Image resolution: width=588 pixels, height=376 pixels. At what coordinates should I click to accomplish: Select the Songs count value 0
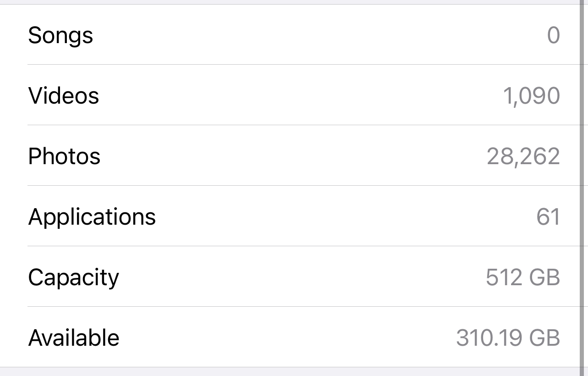(x=553, y=35)
